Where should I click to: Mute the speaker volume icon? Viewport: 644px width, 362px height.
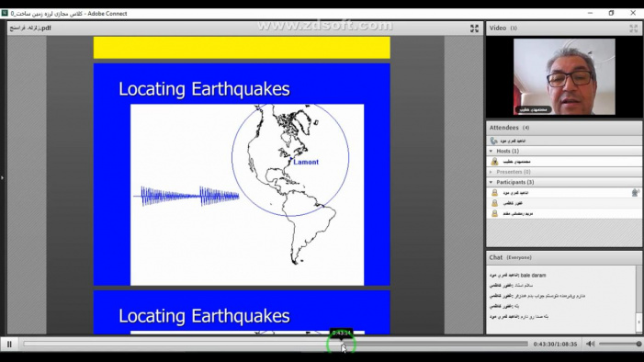[590, 344]
